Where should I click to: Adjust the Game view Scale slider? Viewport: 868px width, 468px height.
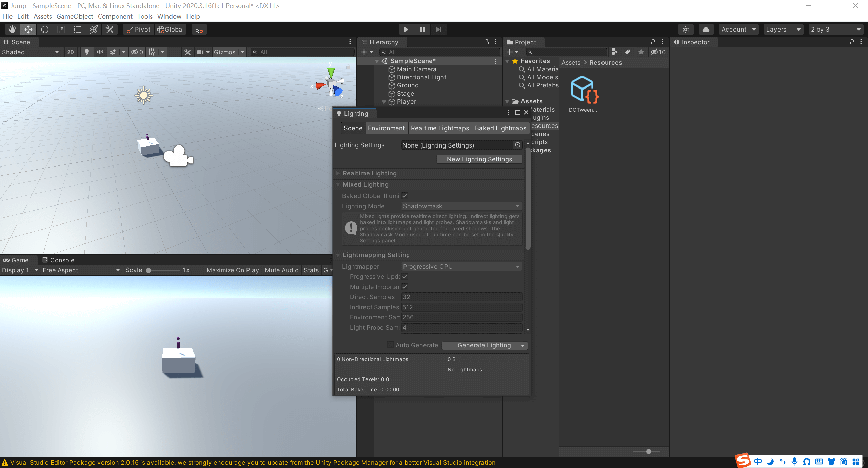[x=149, y=270]
